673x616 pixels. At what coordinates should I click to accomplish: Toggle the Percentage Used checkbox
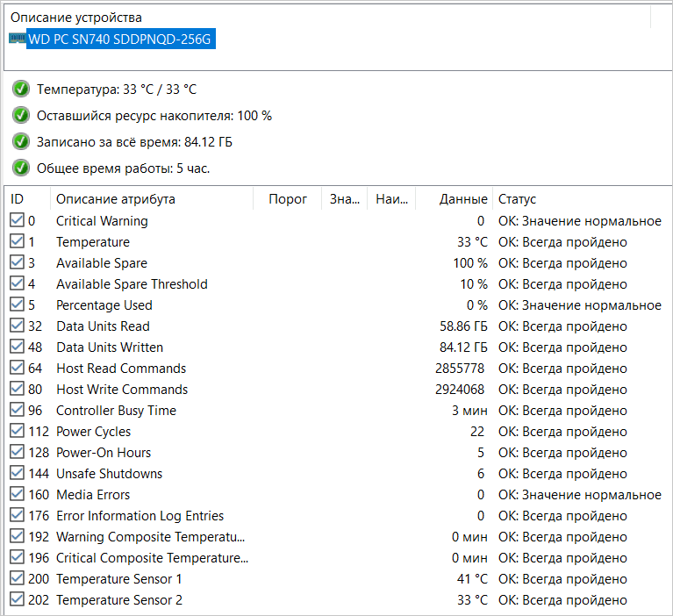click(17, 304)
